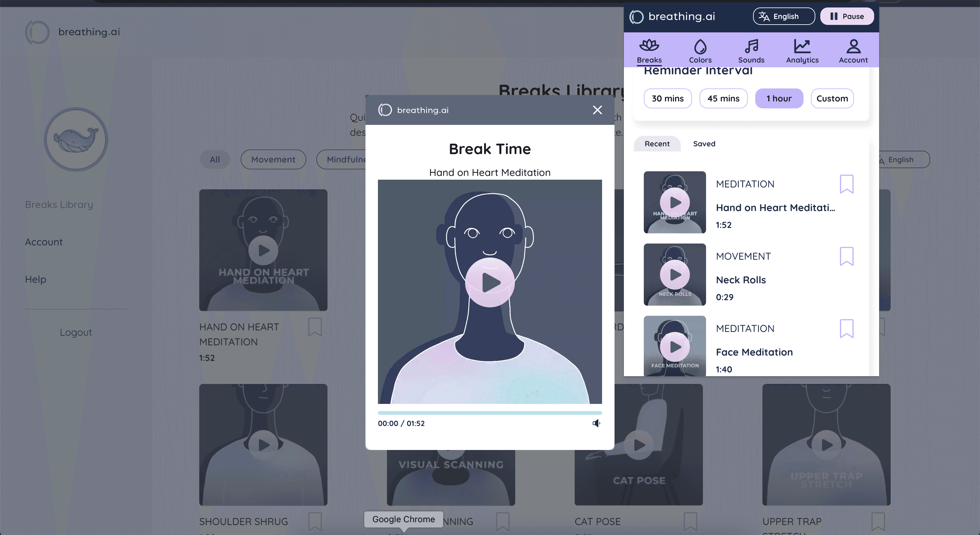Image resolution: width=980 pixels, height=535 pixels.
Task: Open the Custom reminder interval option
Action: coord(832,98)
